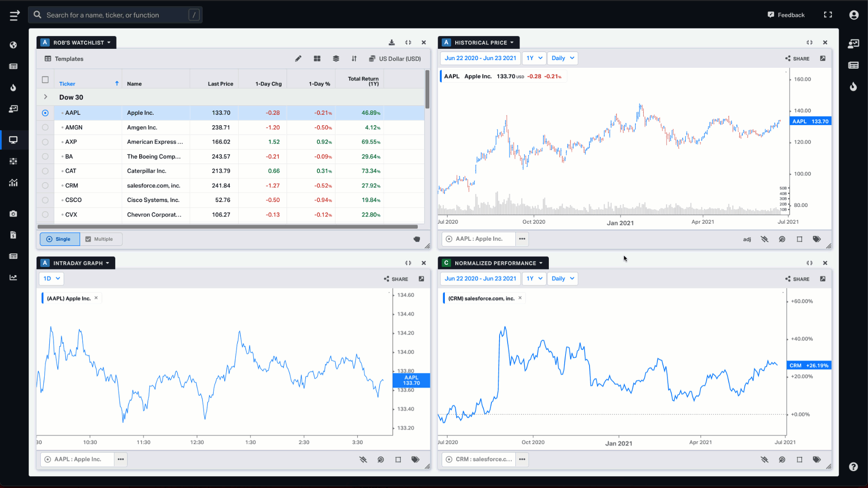The image size is (868, 488).
Task: Click the Feedback button
Action: coord(786,15)
